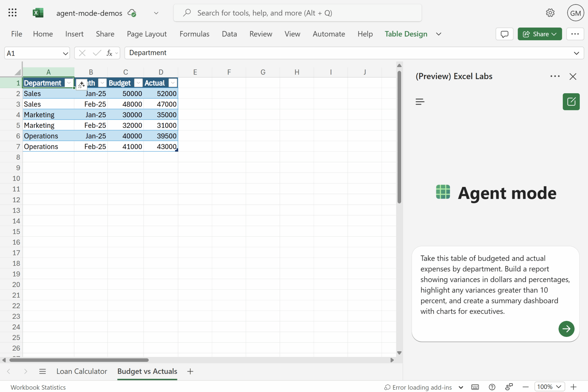Open the Budget column filter dropdown

point(138,83)
